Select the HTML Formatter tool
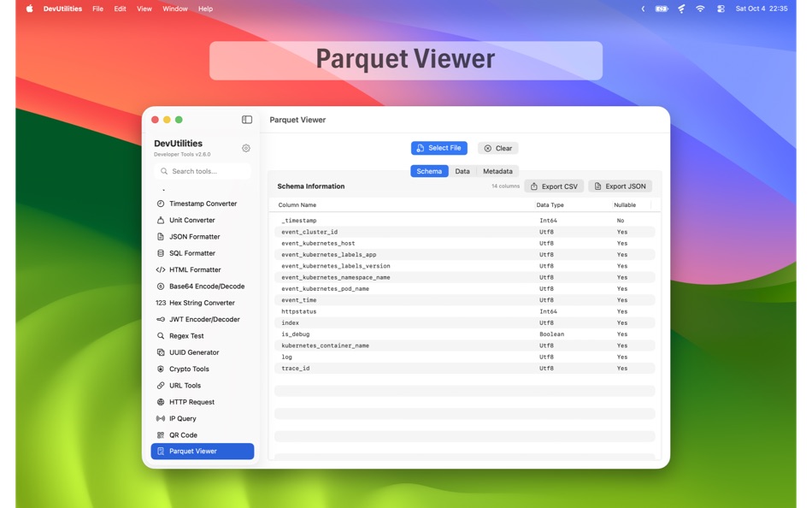The width and height of the screenshot is (812, 508). (x=202, y=269)
